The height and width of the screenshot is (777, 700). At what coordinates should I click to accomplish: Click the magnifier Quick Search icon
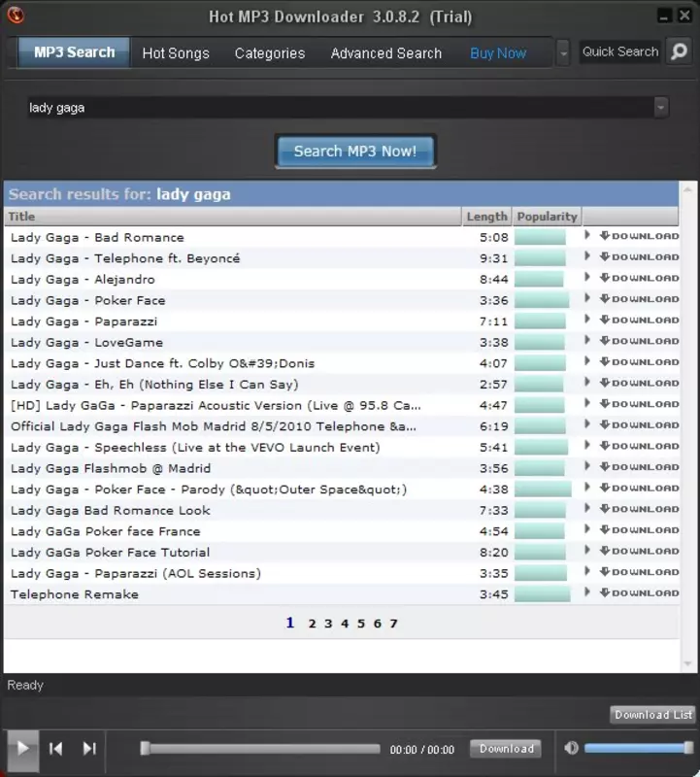[x=679, y=51]
